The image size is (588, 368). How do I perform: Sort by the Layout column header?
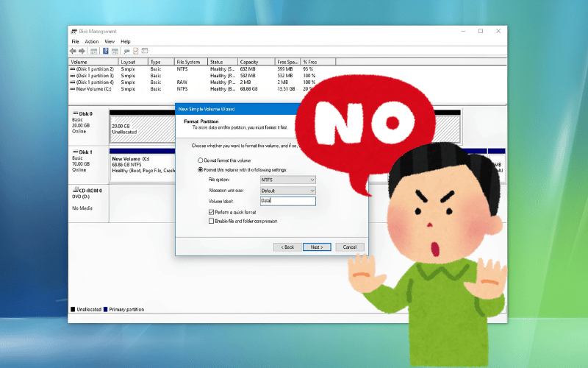[x=133, y=62]
